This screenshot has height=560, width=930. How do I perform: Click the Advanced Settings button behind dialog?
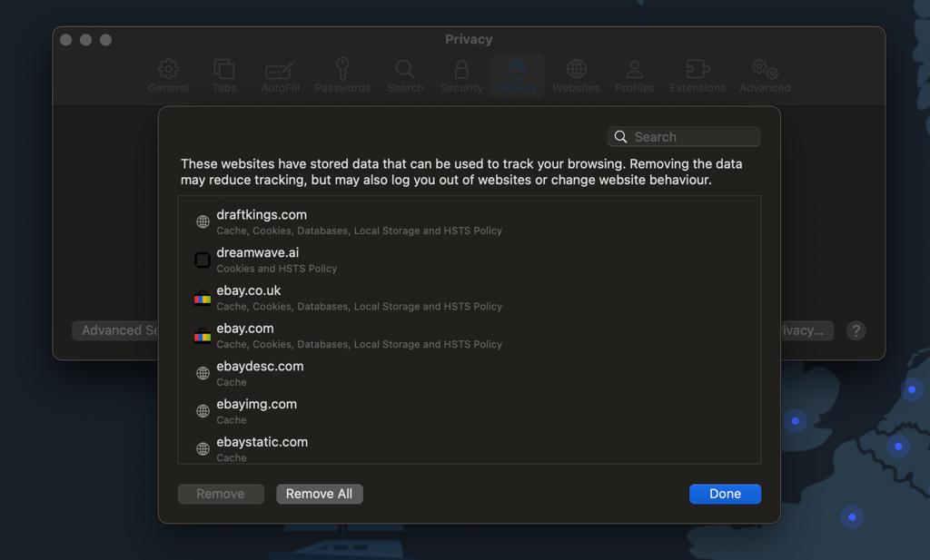[x=115, y=330]
